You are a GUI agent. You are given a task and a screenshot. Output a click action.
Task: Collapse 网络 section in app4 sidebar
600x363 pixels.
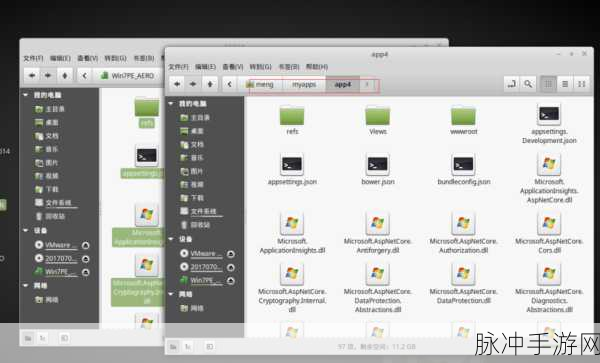pyautogui.click(x=171, y=294)
